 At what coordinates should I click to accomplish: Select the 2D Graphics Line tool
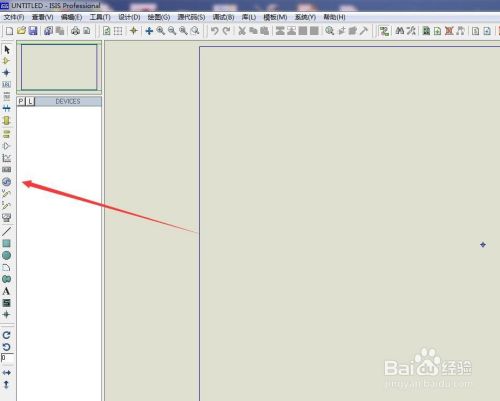coord(6,231)
